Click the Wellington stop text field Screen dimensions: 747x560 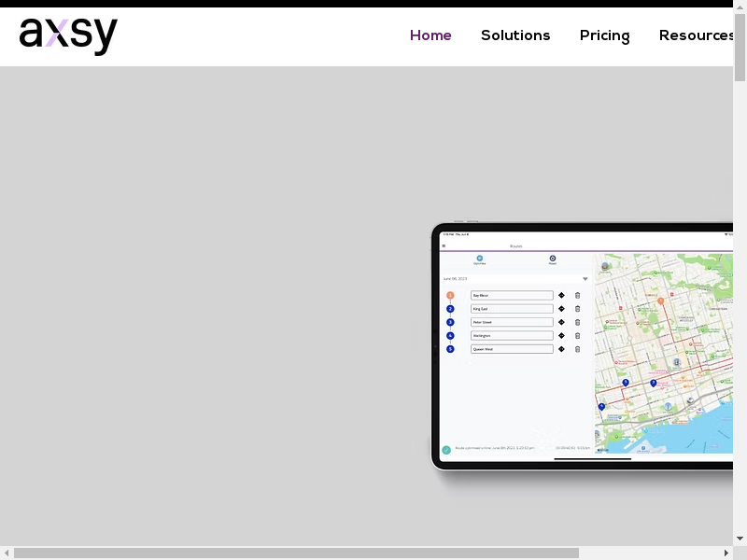pyautogui.click(x=512, y=336)
